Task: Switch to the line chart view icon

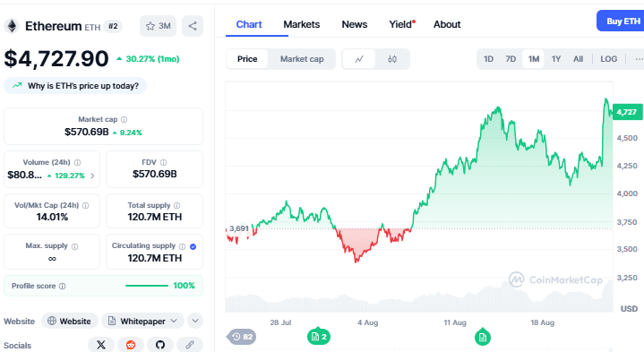Action: 359,59
